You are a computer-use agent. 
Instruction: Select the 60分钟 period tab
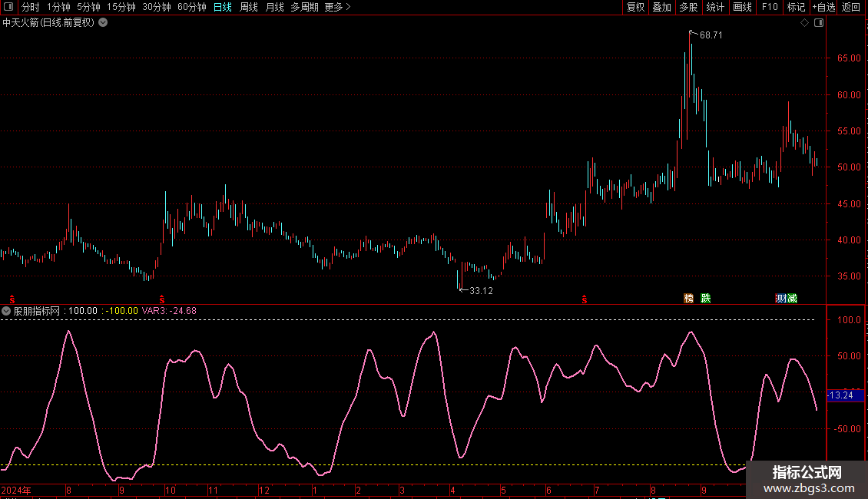coord(192,7)
